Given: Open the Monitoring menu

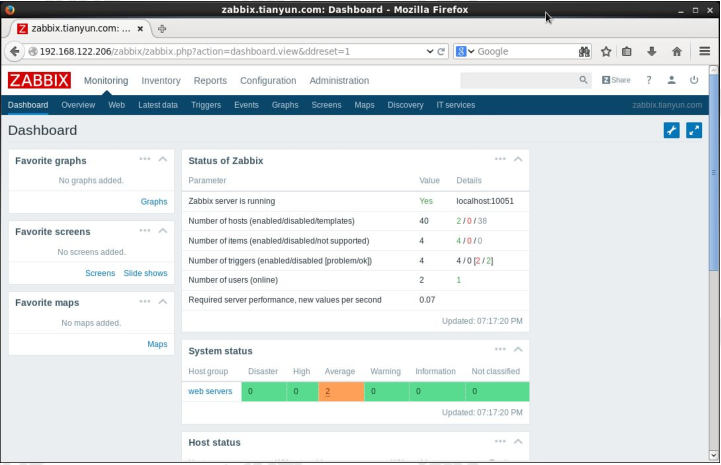Looking at the screenshot, I should [x=106, y=80].
